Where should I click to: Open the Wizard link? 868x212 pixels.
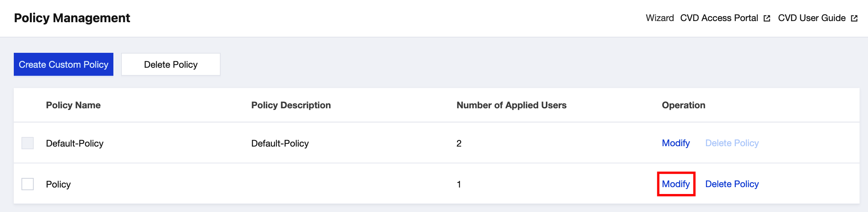click(660, 18)
